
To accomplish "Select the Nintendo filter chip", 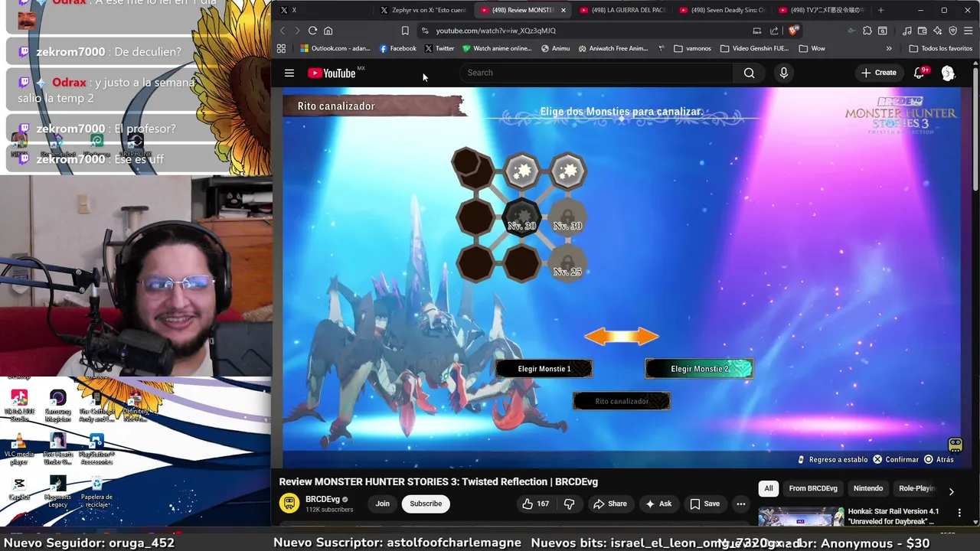I will click(x=868, y=488).
